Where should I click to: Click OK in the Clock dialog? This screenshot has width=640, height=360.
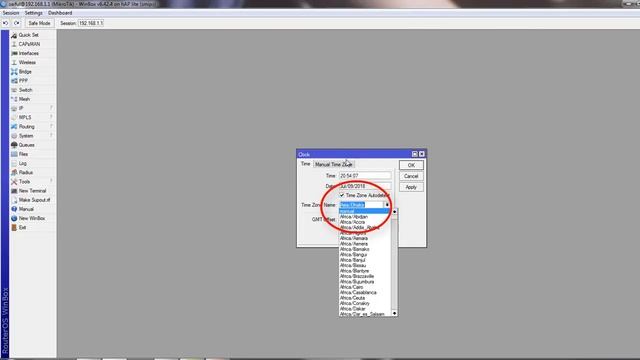[x=411, y=165]
